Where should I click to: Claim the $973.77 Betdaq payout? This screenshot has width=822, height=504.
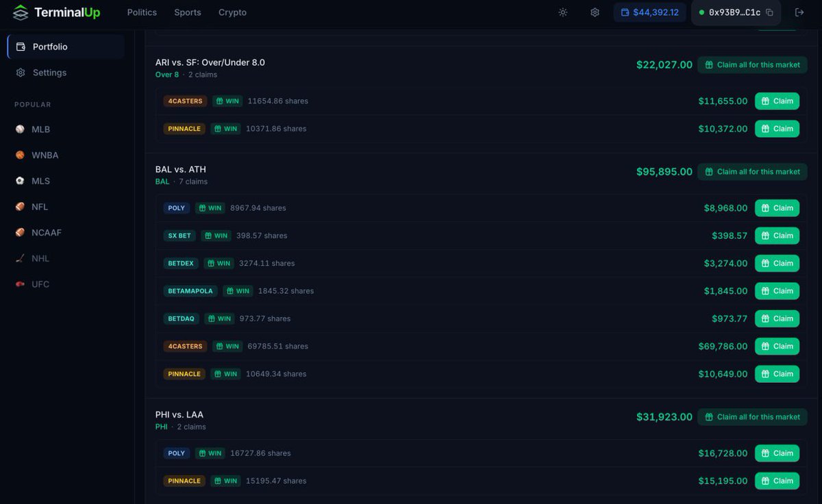(x=777, y=318)
